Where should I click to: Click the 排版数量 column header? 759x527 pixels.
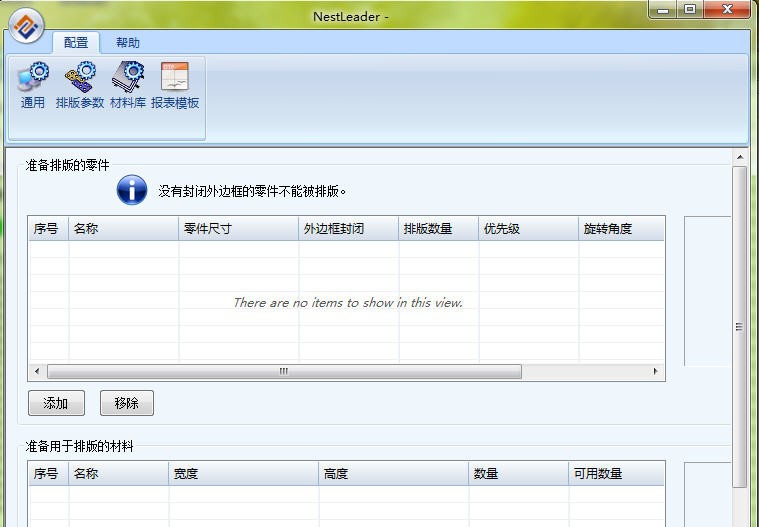[x=439, y=228]
